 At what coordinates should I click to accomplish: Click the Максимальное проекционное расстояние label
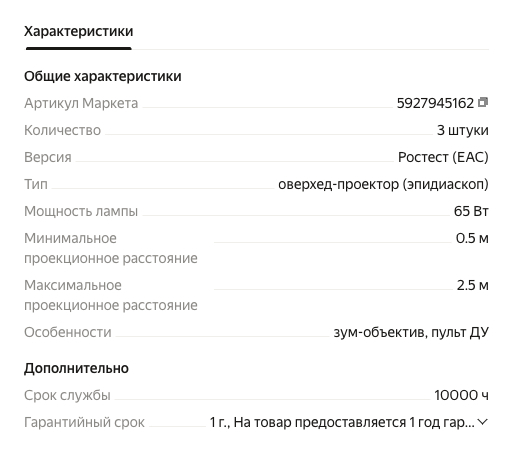pyautogui.click(x=111, y=295)
